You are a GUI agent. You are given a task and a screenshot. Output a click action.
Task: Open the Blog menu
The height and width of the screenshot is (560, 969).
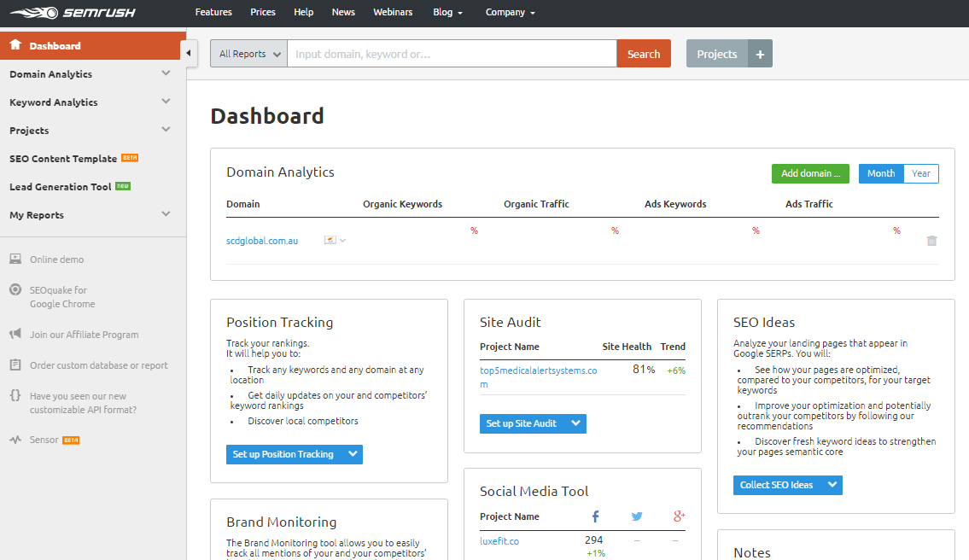pyautogui.click(x=447, y=12)
